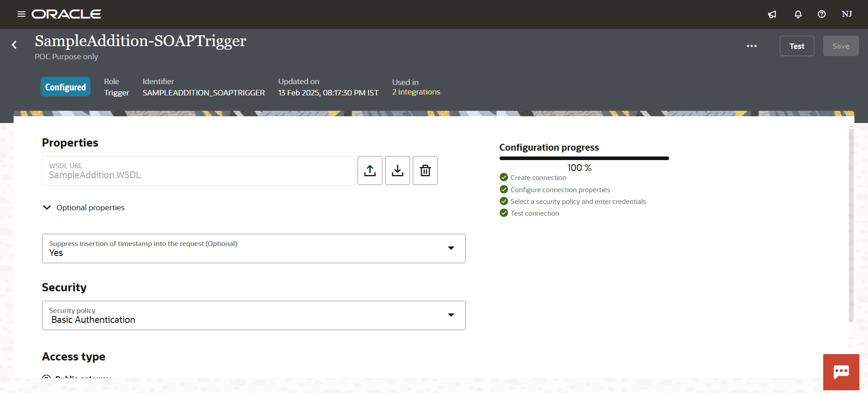Click the Test button
The image size is (868, 393).
tap(797, 46)
